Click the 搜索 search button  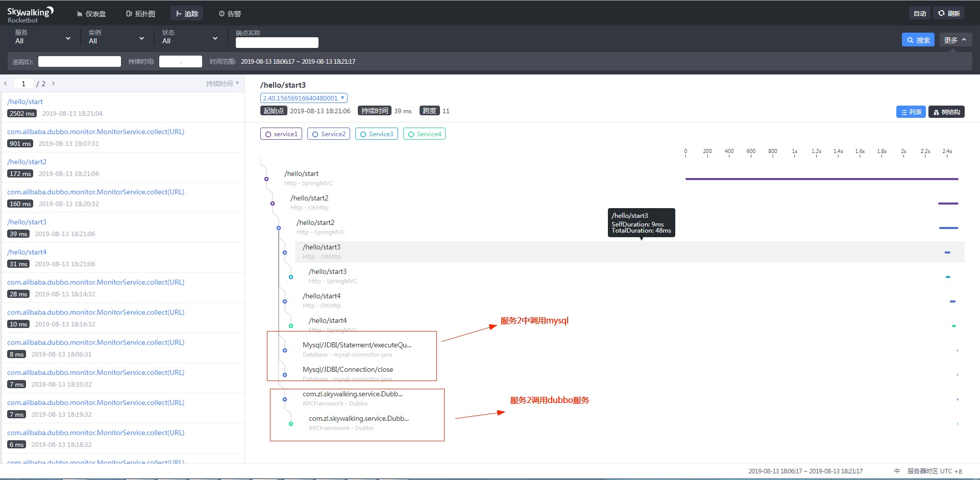(918, 40)
